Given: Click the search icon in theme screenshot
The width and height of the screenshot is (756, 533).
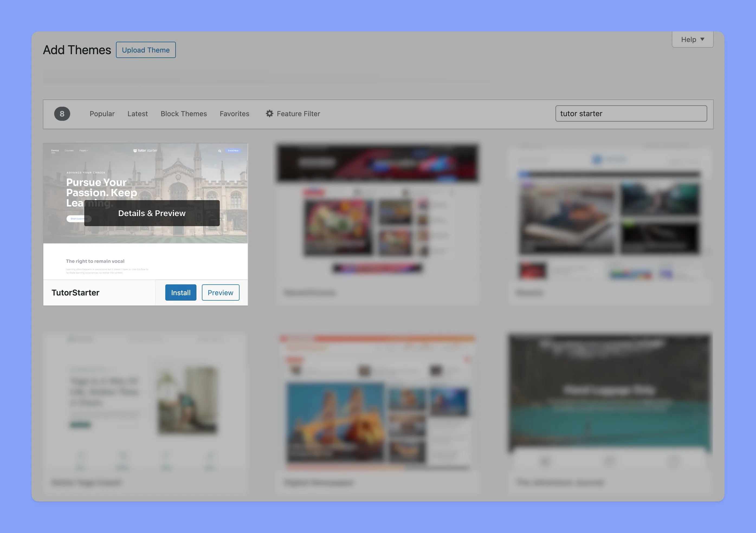Looking at the screenshot, I should point(220,151).
